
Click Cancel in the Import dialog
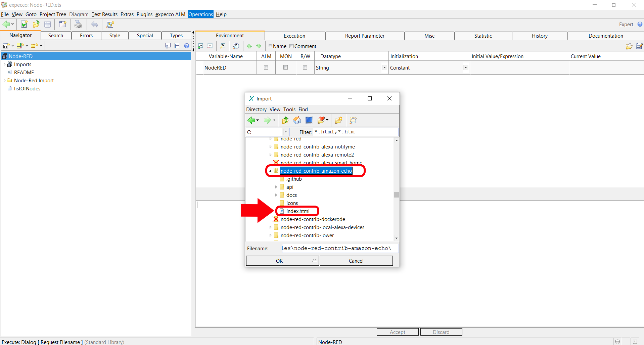(x=356, y=261)
